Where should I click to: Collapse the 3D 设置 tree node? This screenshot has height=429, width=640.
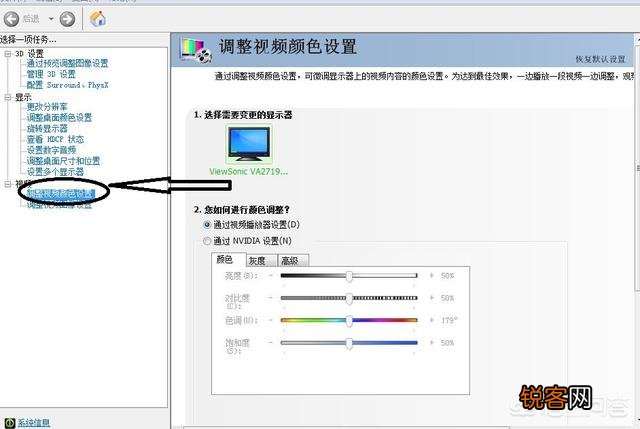click(7, 53)
